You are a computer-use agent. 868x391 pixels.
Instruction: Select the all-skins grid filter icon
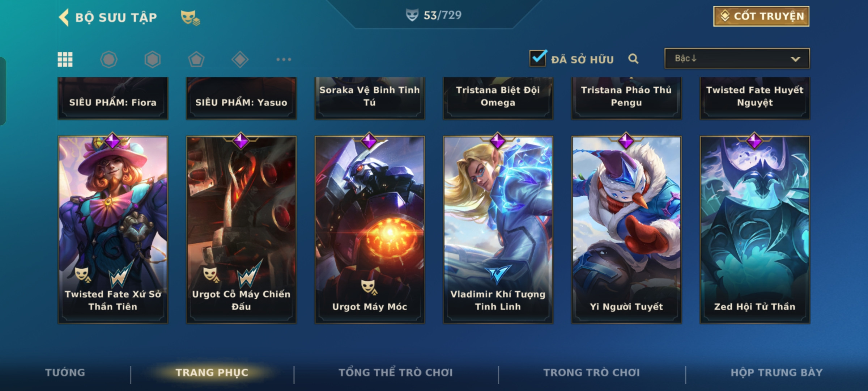65,59
